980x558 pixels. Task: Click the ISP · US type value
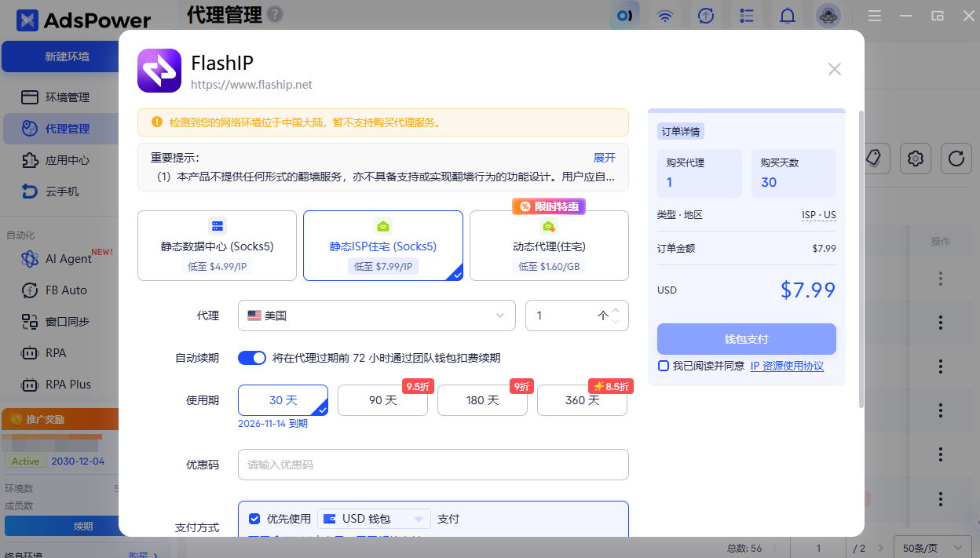(x=818, y=215)
